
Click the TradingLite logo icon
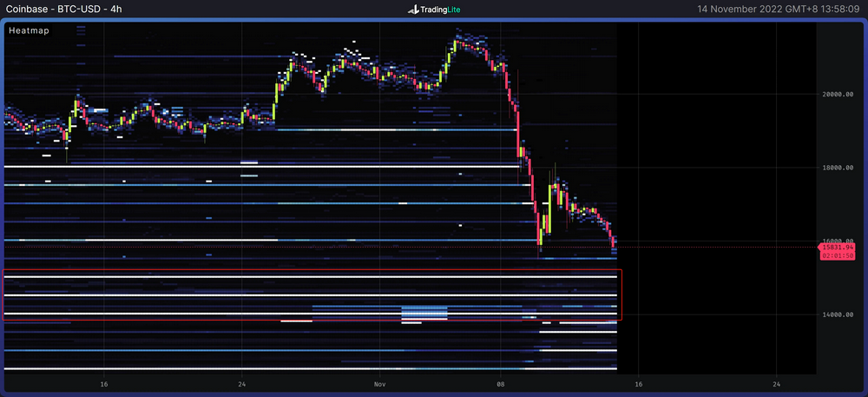413,10
